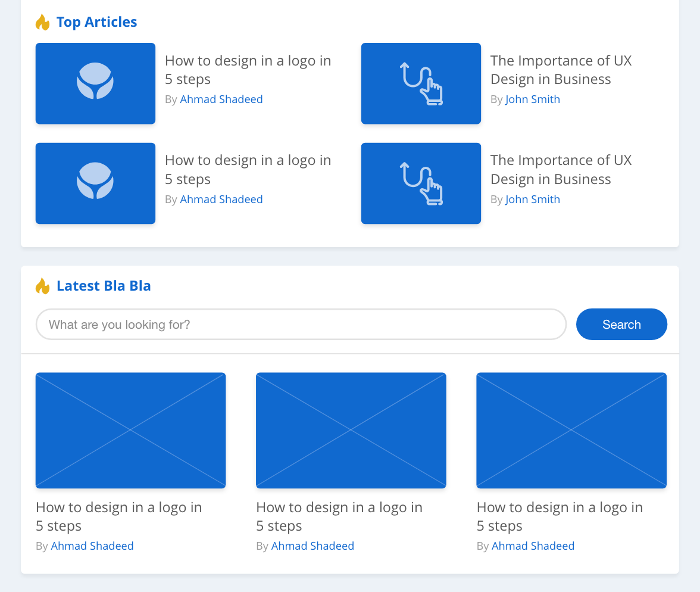Click the rightmost placeholder image in Latest Bla Bla

coord(571,431)
